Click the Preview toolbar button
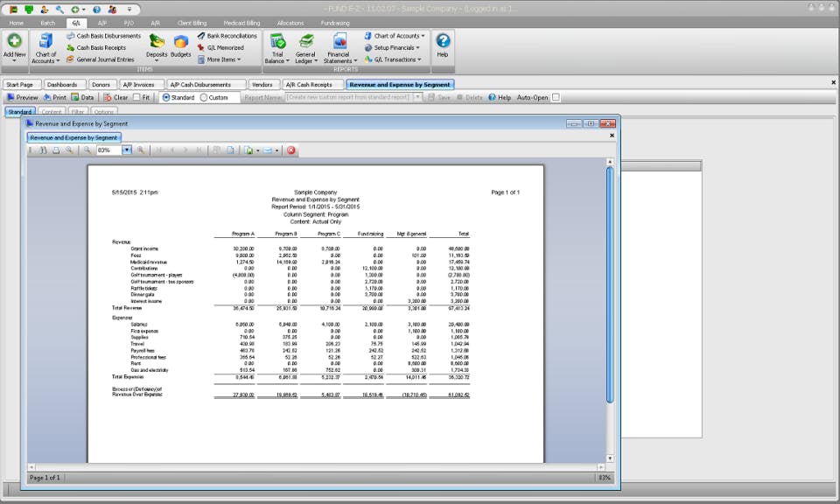This screenshot has width=840, height=504. pos(23,97)
